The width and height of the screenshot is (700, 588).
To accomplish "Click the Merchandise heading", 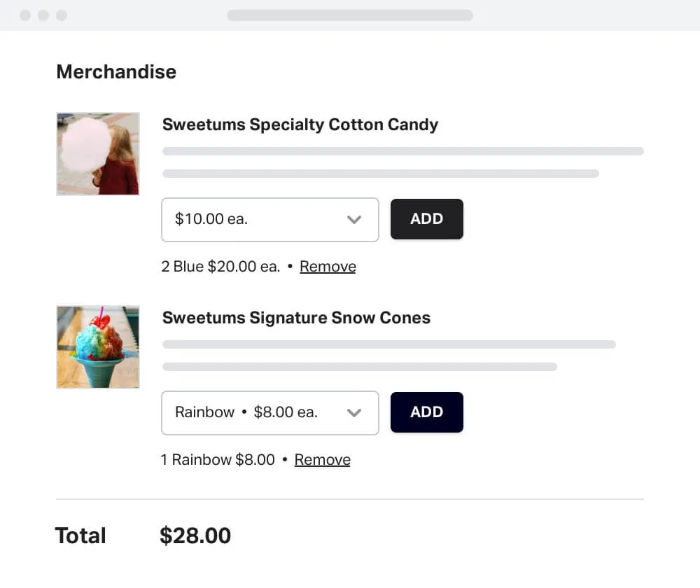I will 115,71.
